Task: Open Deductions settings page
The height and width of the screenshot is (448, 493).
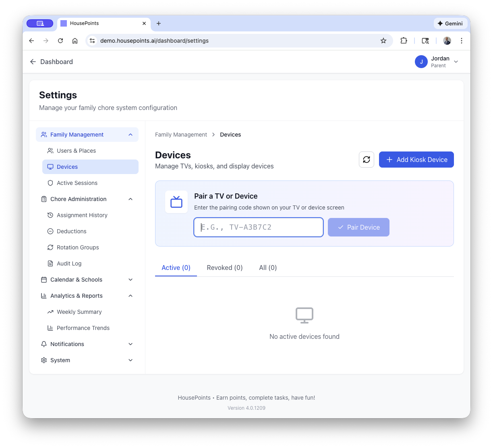Action: tap(90, 231)
